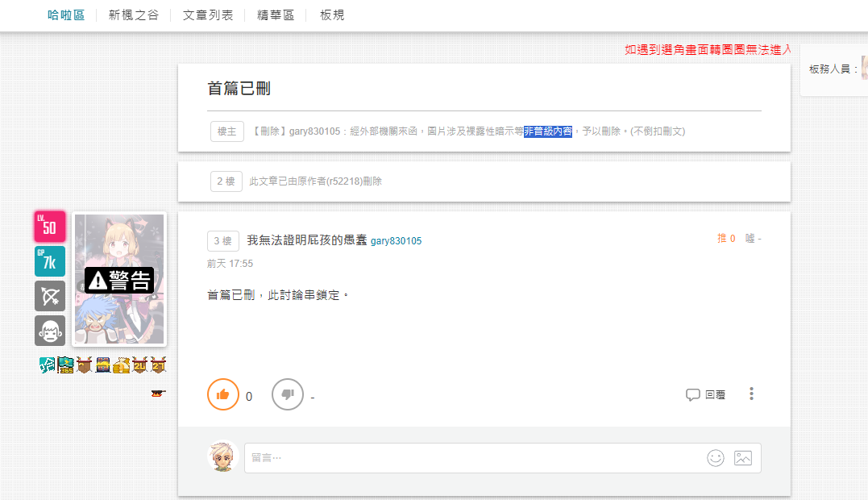Open the emoji picker in the comment box
Viewport: 868px width, 500px height.
[x=715, y=458]
